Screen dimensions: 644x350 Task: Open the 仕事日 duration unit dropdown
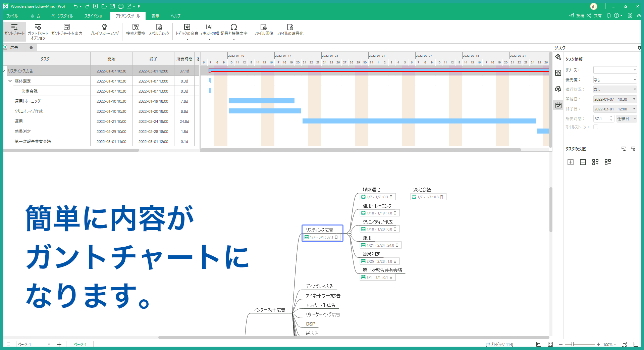coord(627,118)
